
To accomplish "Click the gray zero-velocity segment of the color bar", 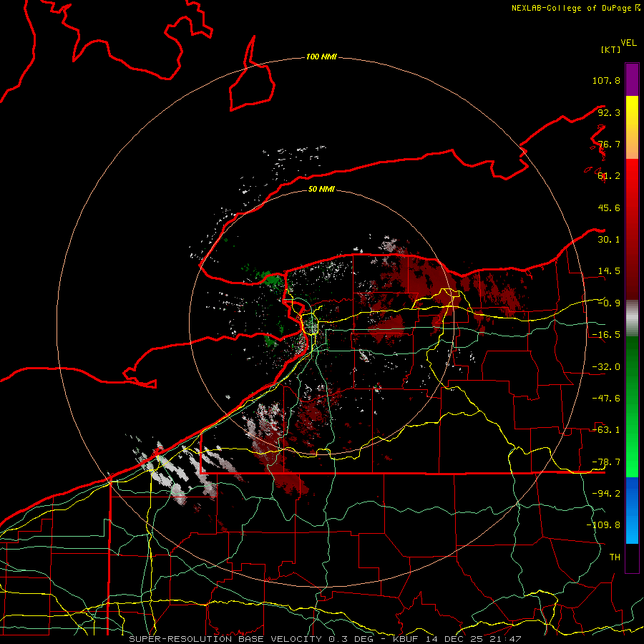I will [x=632, y=318].
